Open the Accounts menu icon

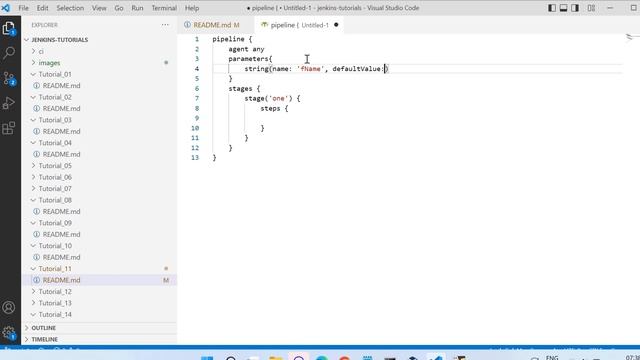(9, 307)
